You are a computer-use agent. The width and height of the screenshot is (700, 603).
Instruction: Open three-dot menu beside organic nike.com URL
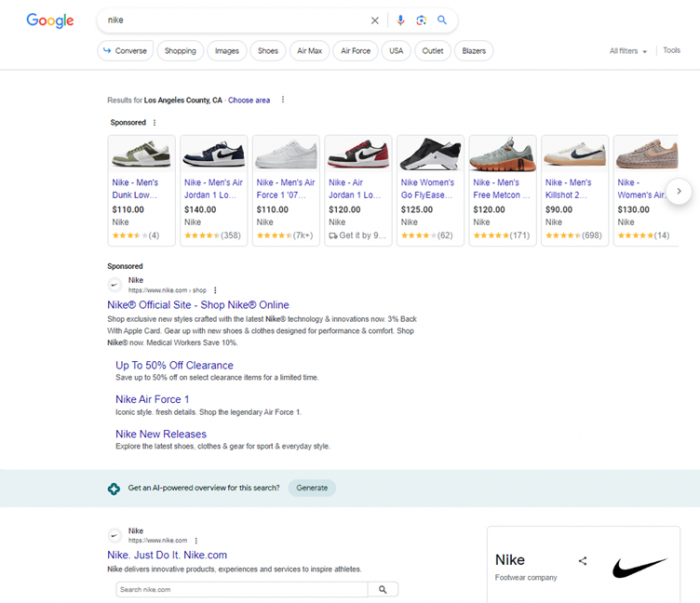pos(196,541)
